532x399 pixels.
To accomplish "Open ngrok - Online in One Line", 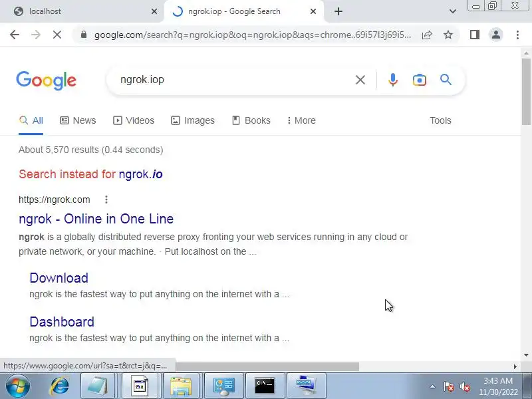I will tap(96, 219).
